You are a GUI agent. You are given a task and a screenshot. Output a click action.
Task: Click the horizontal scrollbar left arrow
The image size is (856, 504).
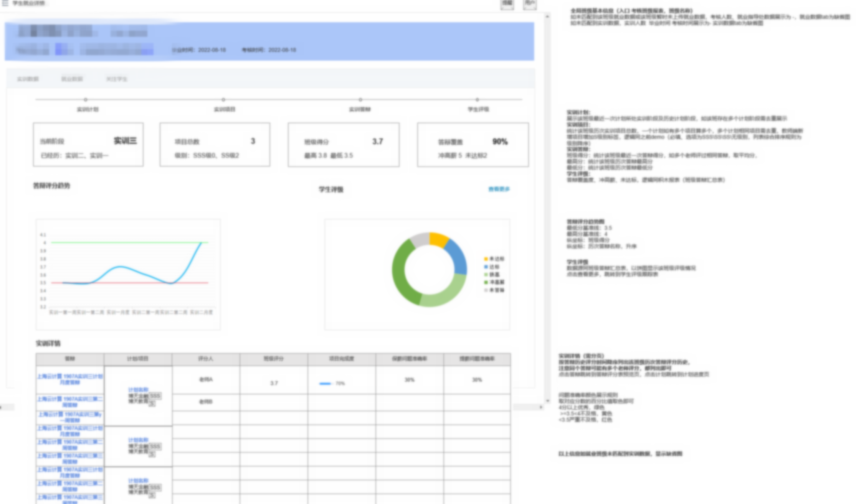tap(1, 407)
